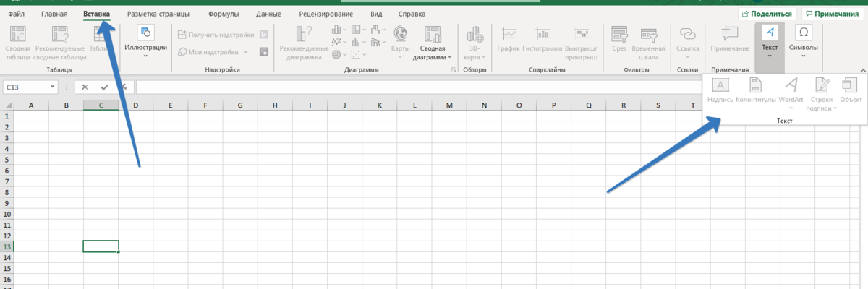Switch to the Рецензирование tab
Image resolution: width=868 pixels, height=289 pixels.
pyautogui.click(x=326, y=14)
